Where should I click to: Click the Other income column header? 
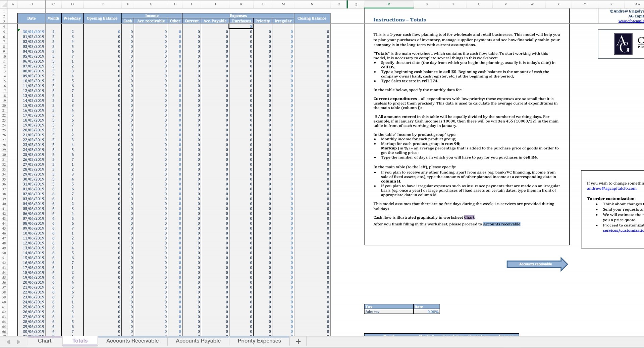(175, 21)
